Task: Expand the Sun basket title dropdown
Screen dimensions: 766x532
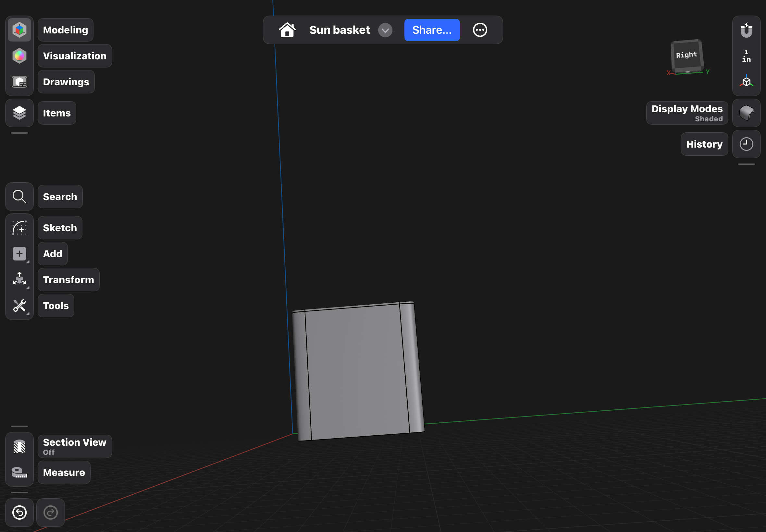Action: coord(385,30)
